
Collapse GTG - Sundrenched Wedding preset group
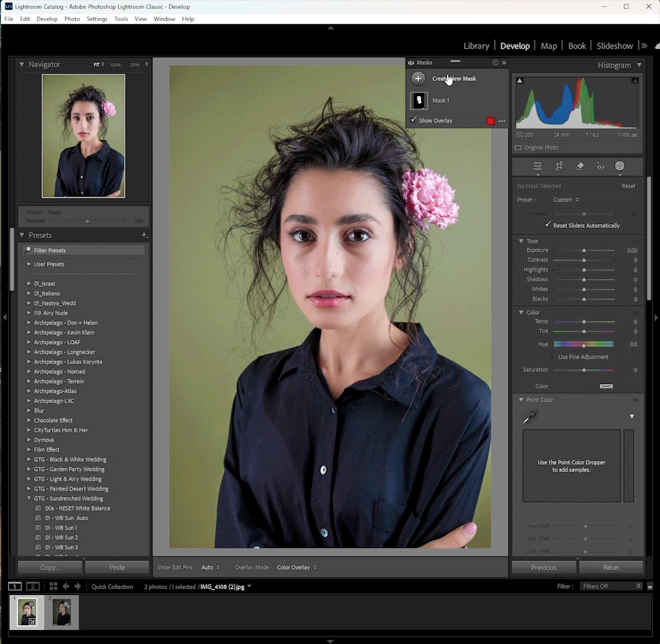pyautogui.click(x=29, y=498)
